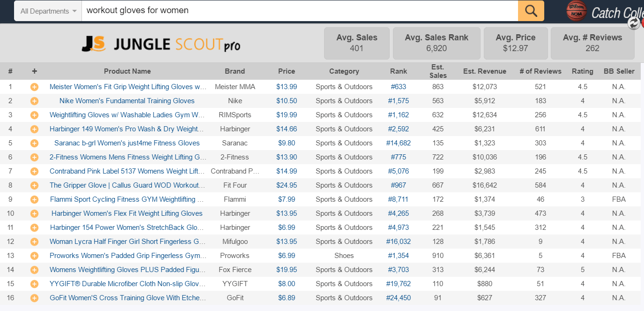The width and height of the screenshot is (644, 311).
Task: Open the 2-Fitness Womens Mens gloves link
Action: [x=128, y=157]
